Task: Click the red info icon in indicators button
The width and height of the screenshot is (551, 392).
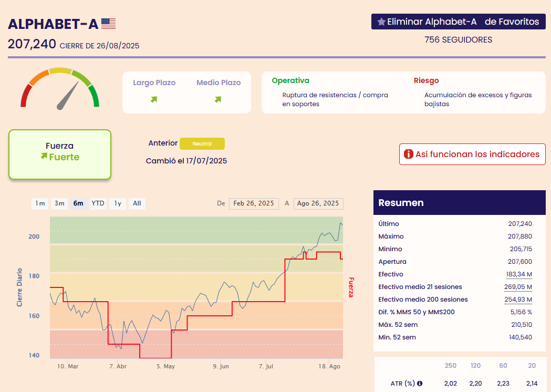Action: pos(408,154)
